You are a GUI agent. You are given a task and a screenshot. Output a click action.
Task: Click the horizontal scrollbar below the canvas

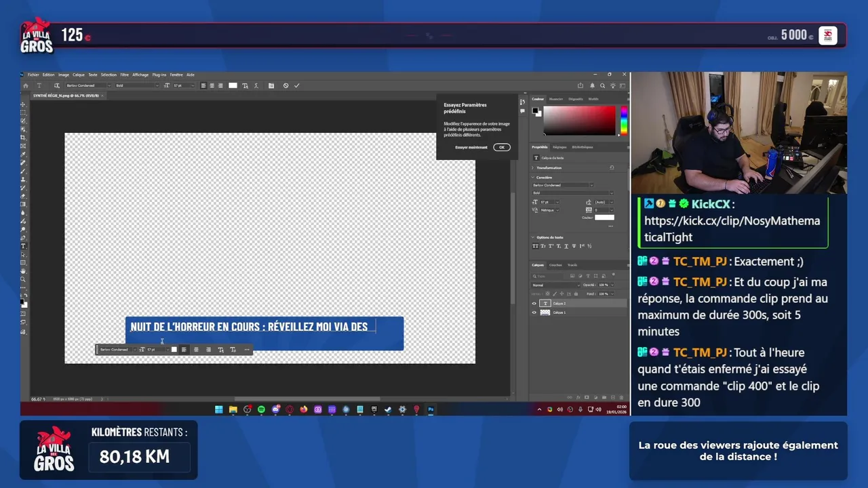click(x=309, y=399)
